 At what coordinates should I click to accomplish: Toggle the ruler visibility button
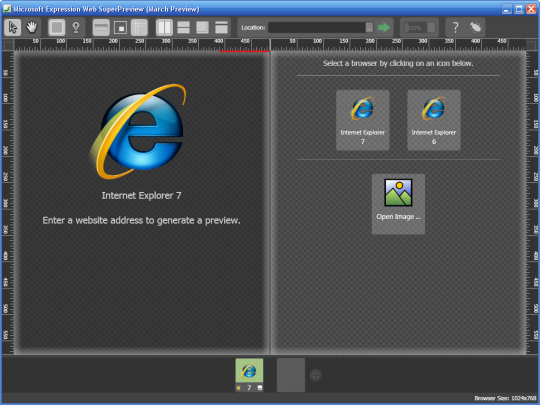click(101, 27)
